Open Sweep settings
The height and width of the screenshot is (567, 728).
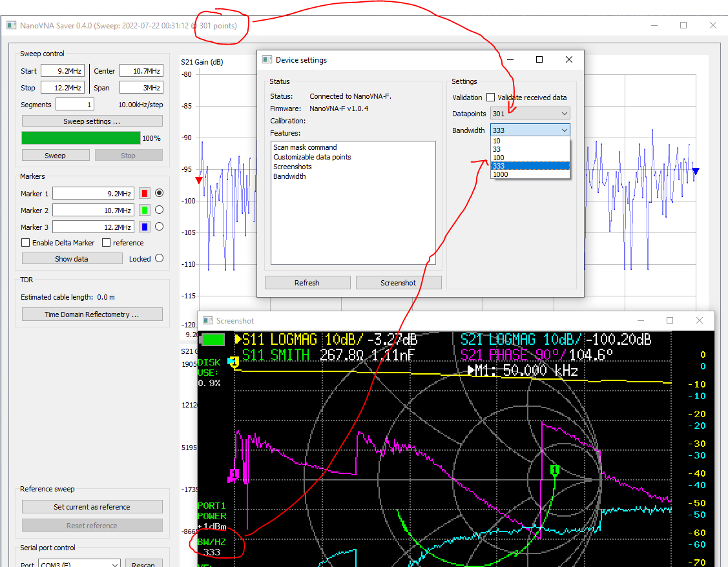pos(91,120)
